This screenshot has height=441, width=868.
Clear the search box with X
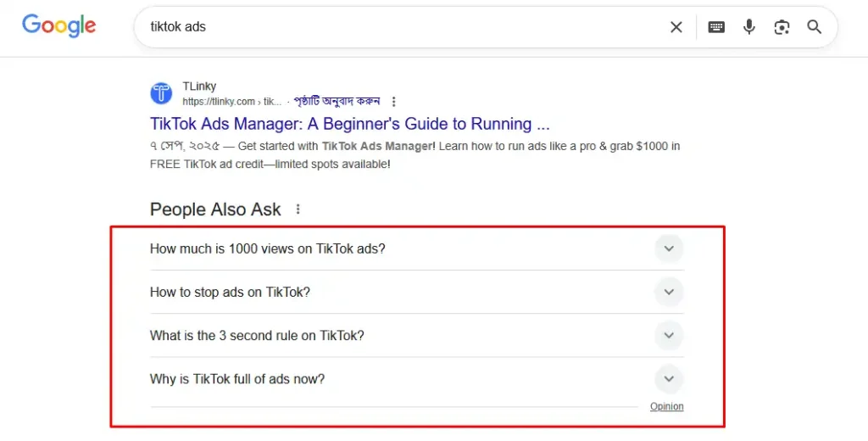point(676,26)
